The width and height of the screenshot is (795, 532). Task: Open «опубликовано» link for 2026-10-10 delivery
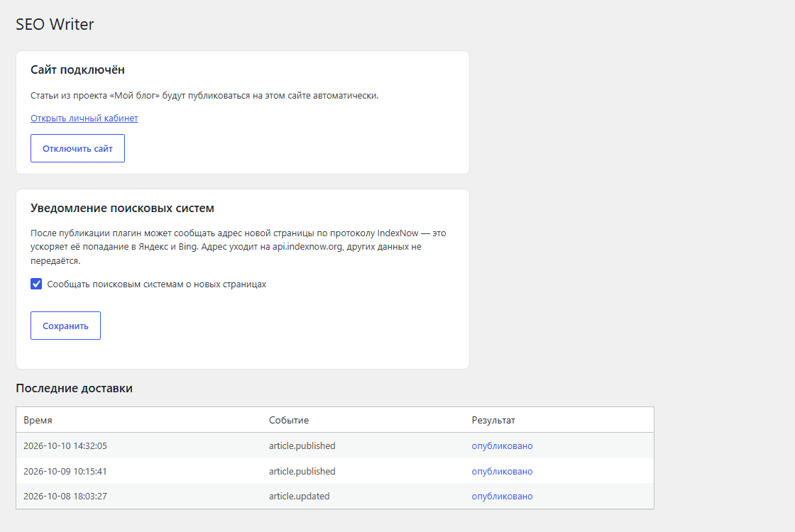point(502,446)
